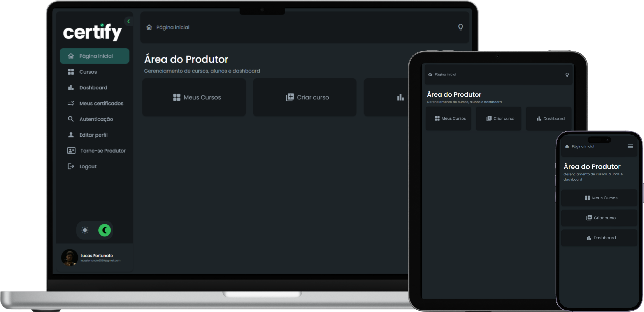
Task: Click Lucas Fortunato profile avatar
Action: [x=70, y=257]
